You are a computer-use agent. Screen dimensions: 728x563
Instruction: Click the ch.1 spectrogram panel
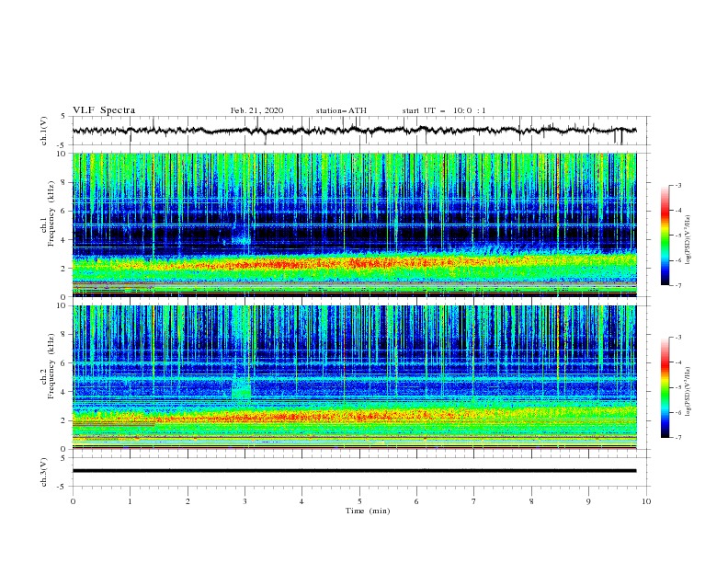(355, 224)
